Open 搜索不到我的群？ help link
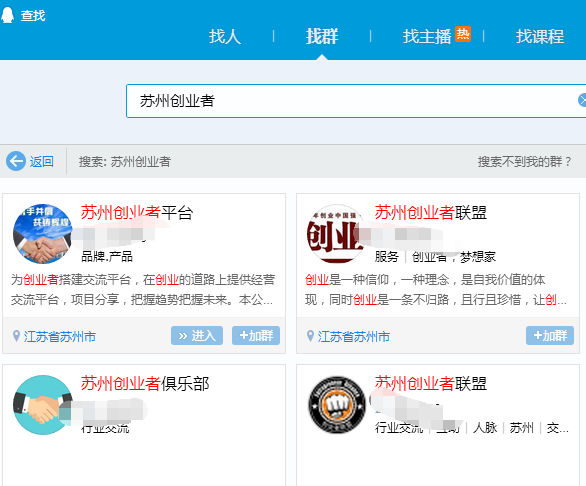This screenshot has height=486, width=586. click(x=524, y=162)
